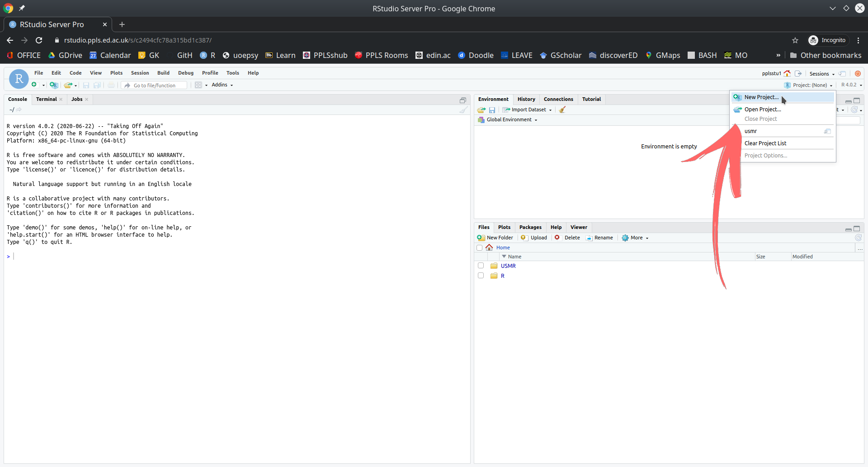Click the create new project toolbar icon
The width and height of the screenshot is (868, 467).
pos(54,85)
